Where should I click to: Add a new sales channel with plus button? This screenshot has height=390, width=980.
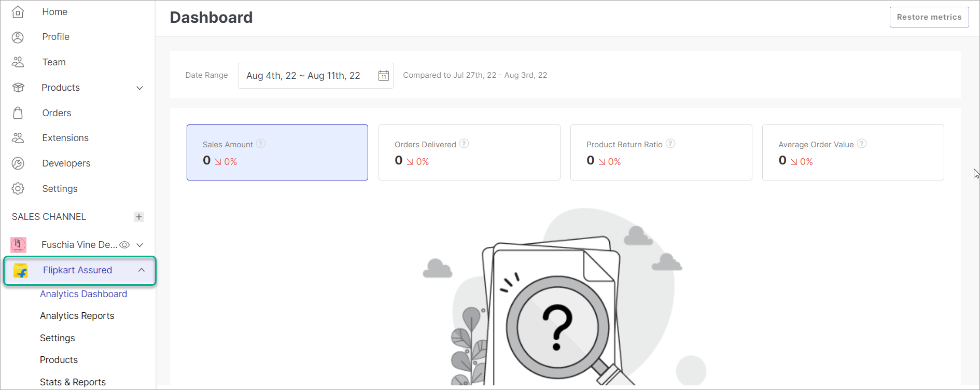(138, 217)
